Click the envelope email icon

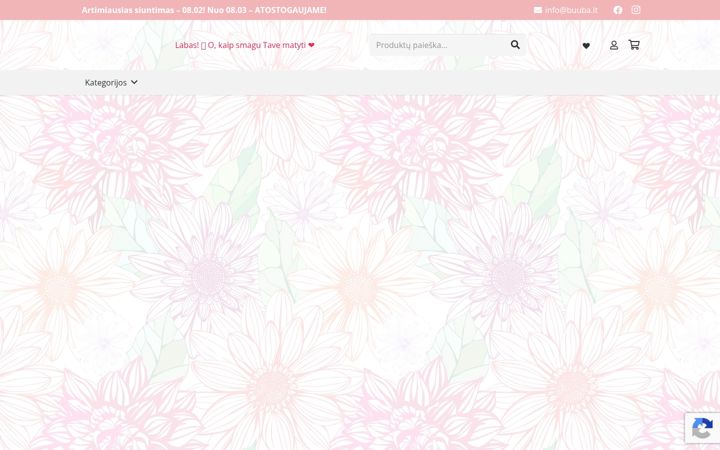coord(538,10)
